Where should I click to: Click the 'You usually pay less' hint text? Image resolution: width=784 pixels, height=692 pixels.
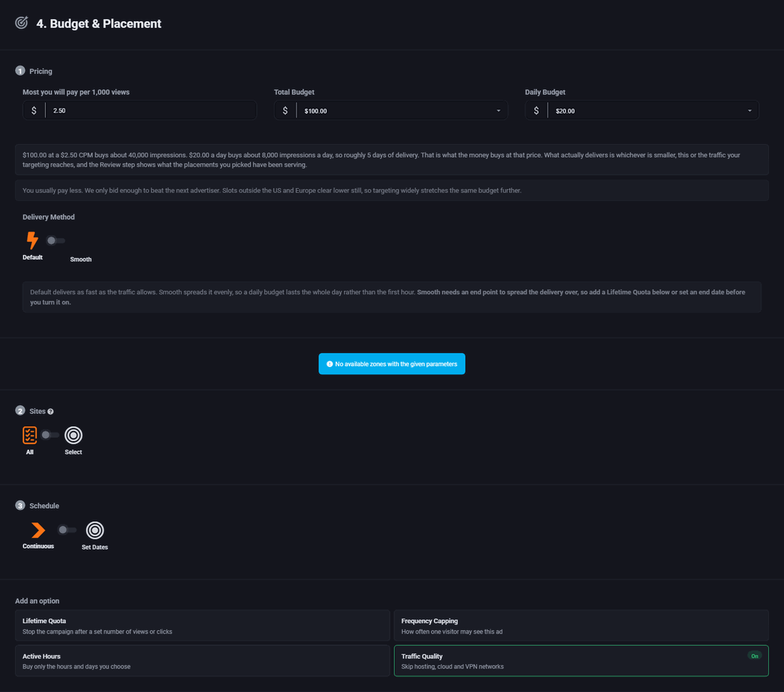272,190
